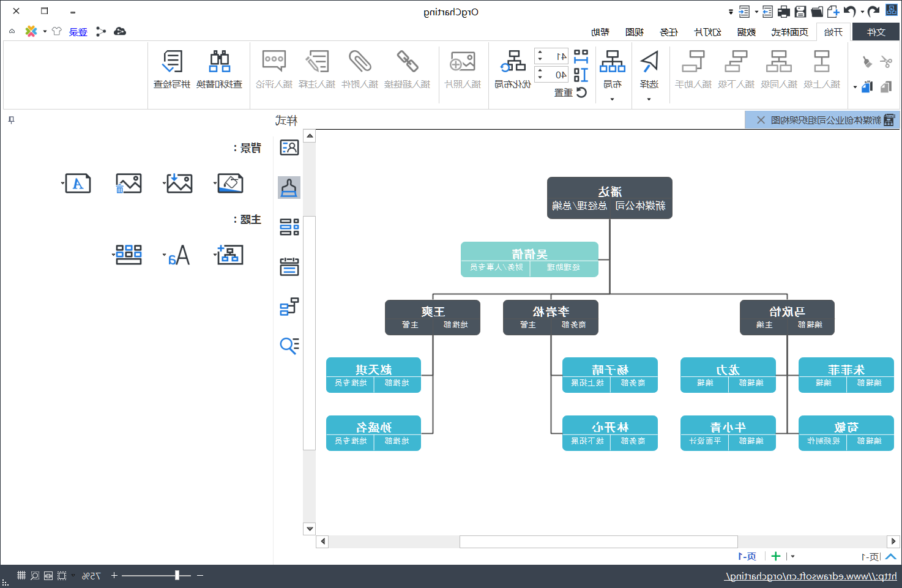Click the background fill color bucket icon
This screenshot has width=902, height=588.
click(x=231, y=183)
